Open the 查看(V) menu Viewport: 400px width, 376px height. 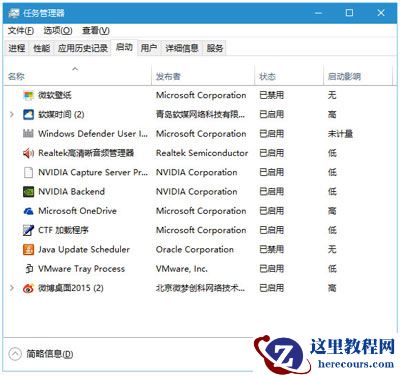click(96, 31)
